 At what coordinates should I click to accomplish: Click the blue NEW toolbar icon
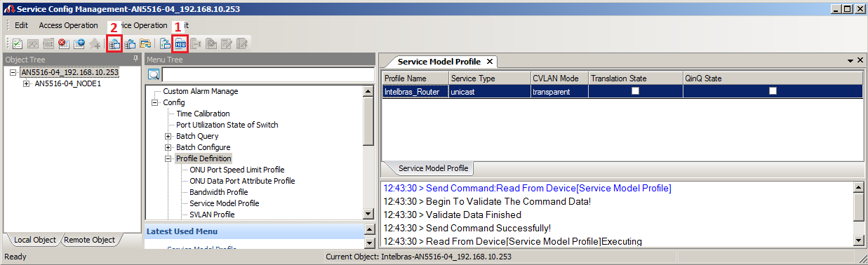pyautogui.click(x=181, y=43)
